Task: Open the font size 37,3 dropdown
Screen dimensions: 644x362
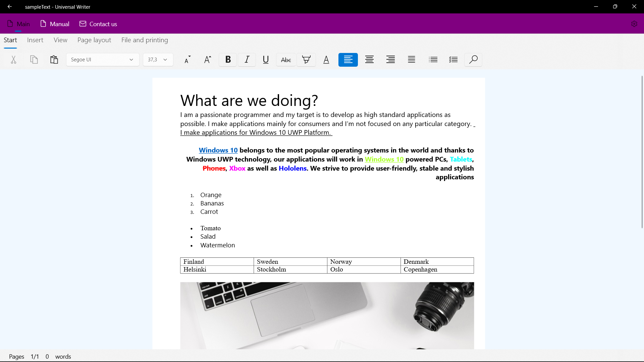Action: point(158,60)
